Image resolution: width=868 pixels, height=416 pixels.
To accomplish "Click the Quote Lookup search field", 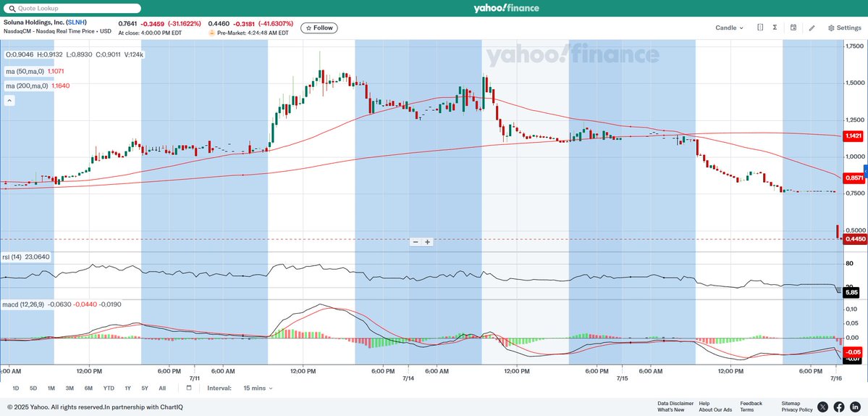I will (72, 8).
